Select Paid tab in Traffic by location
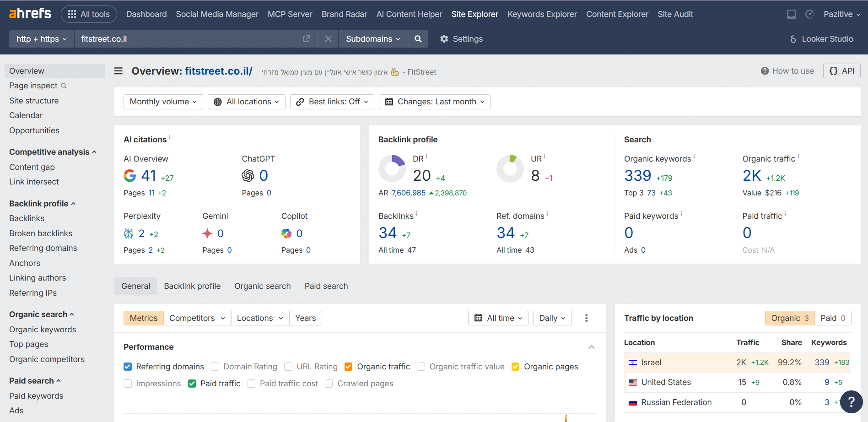Image resolution: width=868 pixels, height=422 pixels. [x=833, y=318]
